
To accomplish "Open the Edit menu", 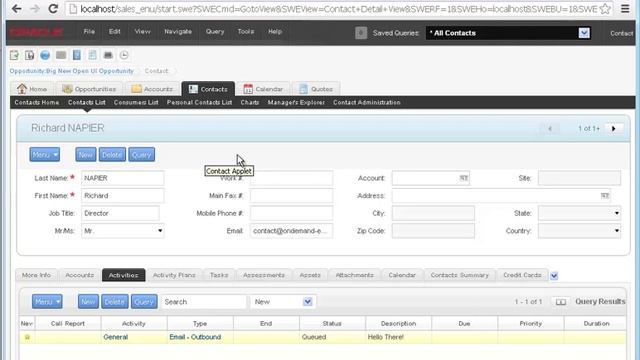I will pyautogui.click(x=115, y=31).
